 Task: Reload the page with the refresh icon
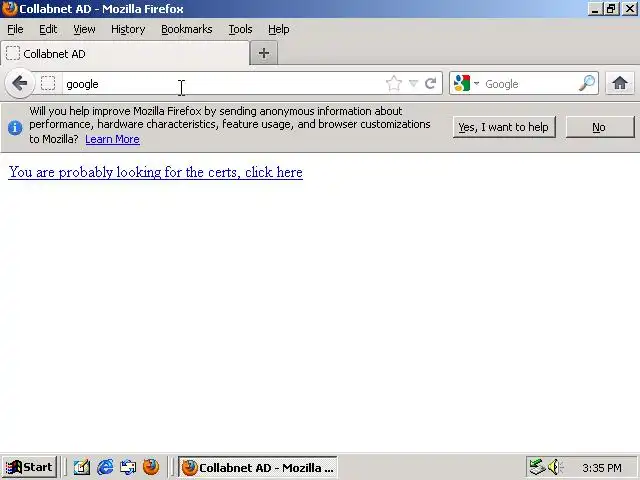pyautogui.click(x=431, y=84)
